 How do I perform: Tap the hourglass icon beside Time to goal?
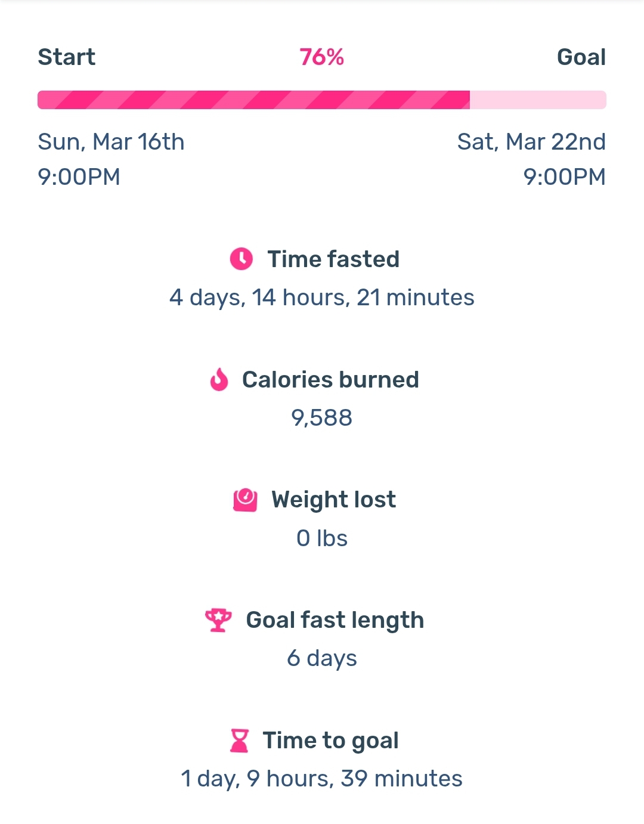[239, 741]
